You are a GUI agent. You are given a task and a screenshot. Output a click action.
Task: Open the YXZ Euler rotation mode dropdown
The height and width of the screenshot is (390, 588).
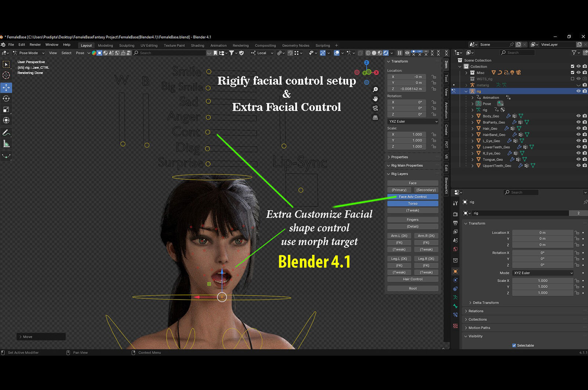click(x=413, y=121)
